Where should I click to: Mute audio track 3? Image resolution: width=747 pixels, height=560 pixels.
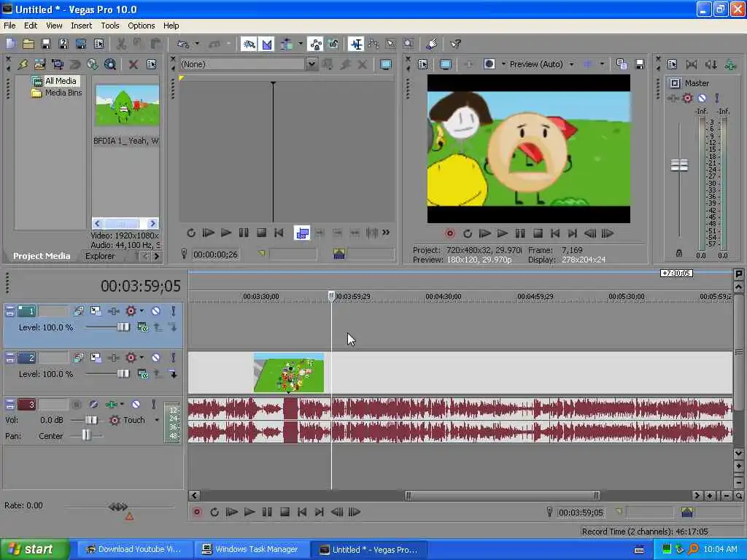(x=136, y=404)
